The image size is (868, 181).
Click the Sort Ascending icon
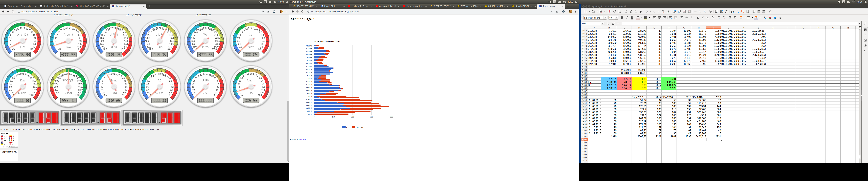[701, 11]
